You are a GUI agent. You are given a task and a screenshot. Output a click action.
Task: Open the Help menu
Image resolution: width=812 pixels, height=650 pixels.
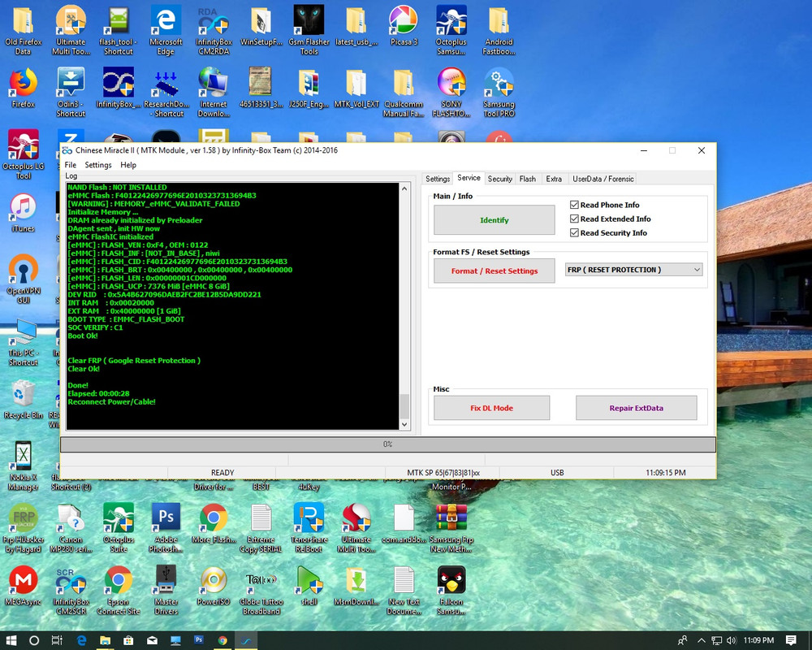tap(128, 165)
